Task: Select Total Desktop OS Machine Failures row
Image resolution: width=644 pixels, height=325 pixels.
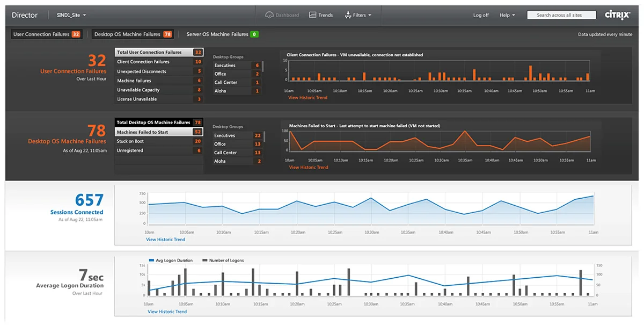Action: [x=159, y=122]
